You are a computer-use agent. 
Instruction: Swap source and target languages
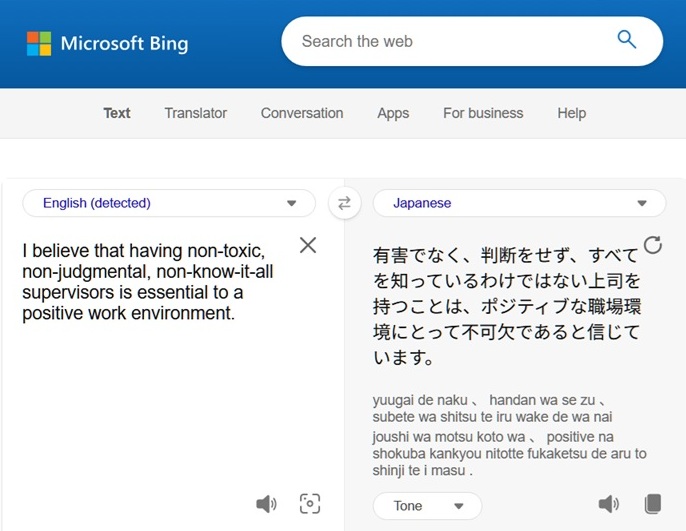coord(344,203)
